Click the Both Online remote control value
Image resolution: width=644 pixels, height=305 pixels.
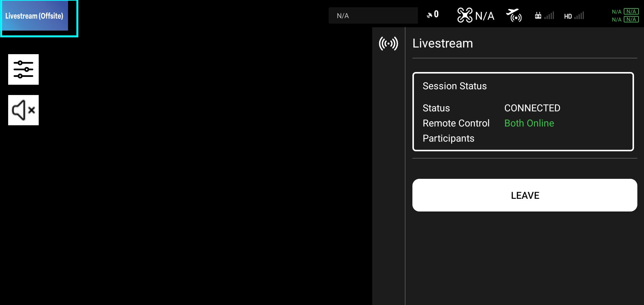[x=529, y=123]
